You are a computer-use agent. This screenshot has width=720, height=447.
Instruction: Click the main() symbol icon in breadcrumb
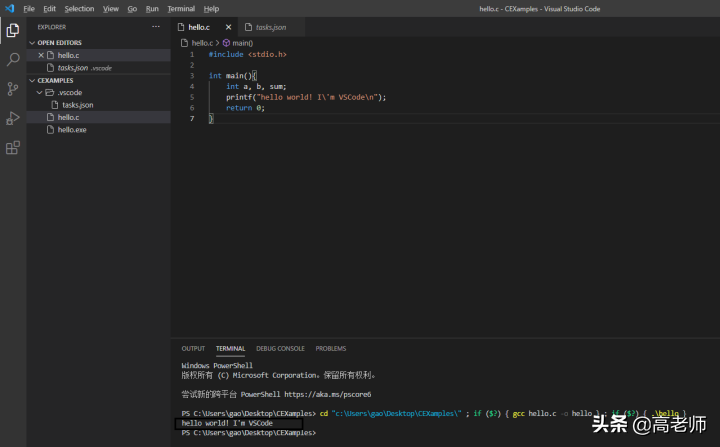(x=226, y=43)
